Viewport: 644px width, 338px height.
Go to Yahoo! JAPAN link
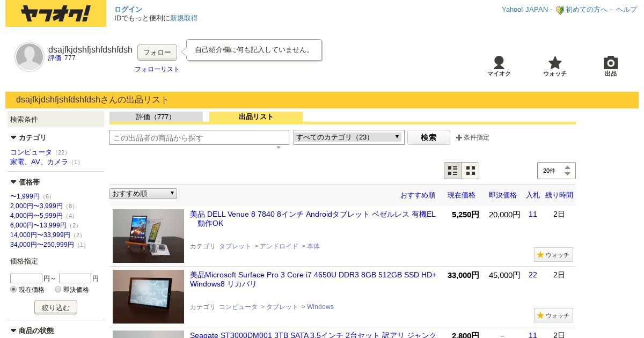coord(525,10)
